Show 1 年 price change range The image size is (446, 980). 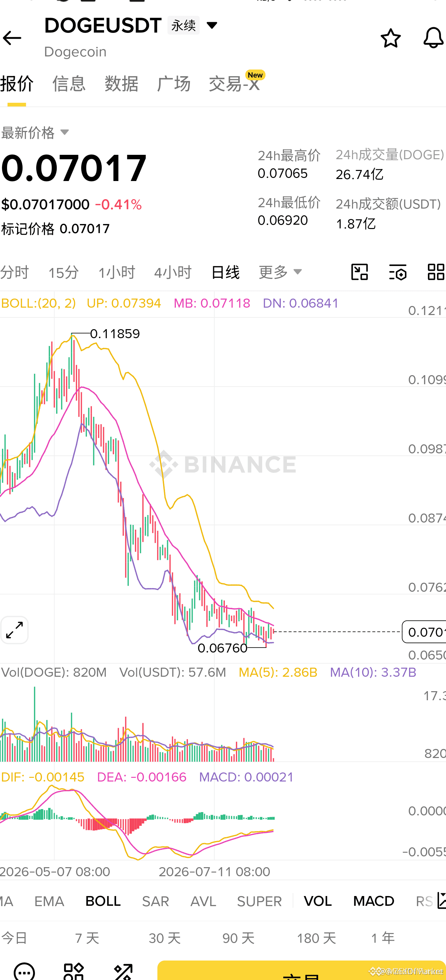point(383,938)
